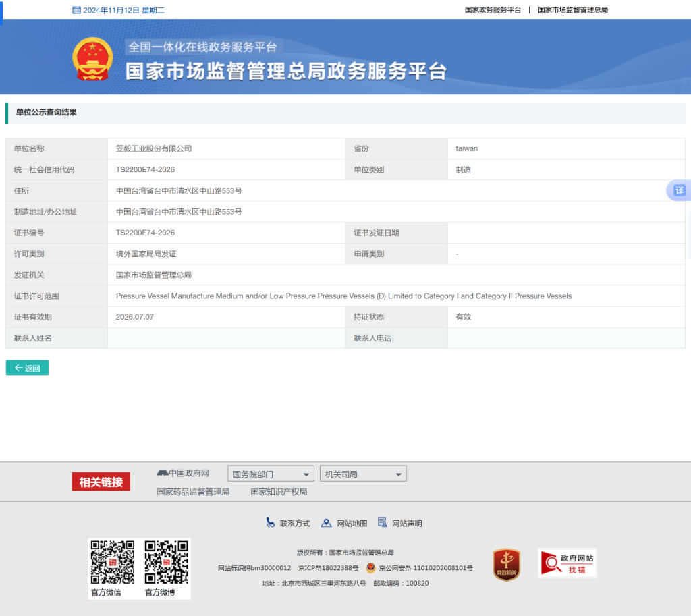
Task: Click the 党政机关 red shield badge
Action: 506,565
